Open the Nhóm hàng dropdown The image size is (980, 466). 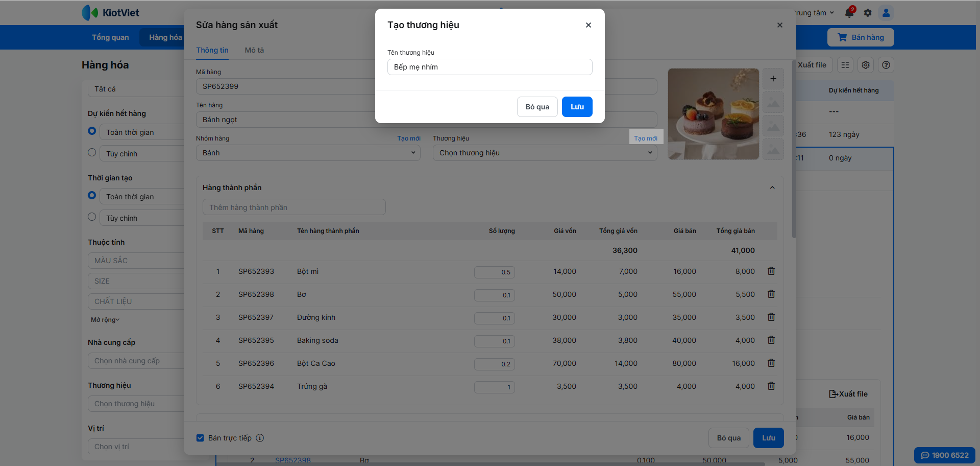pos(308,153)
